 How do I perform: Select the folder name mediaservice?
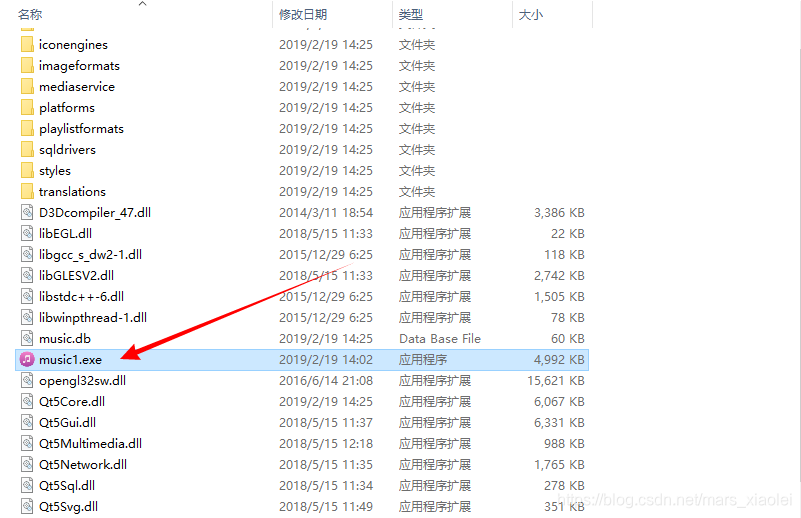pos(77,87)
